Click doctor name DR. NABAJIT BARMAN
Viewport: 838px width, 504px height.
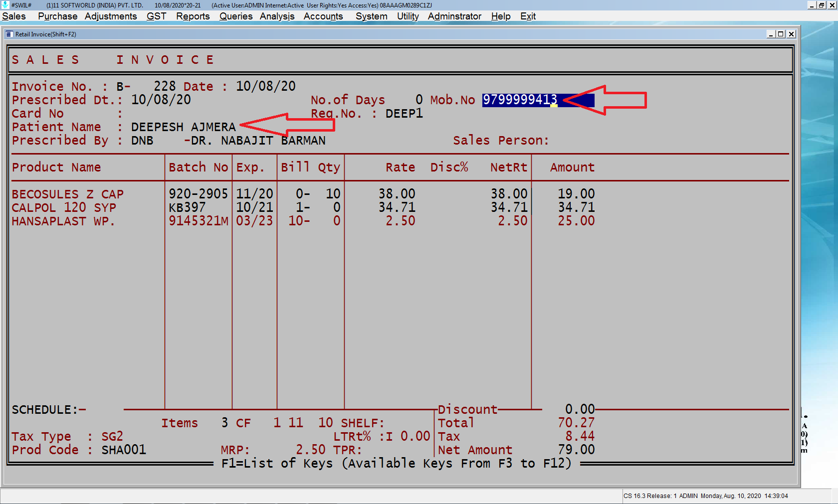(258, 141)
